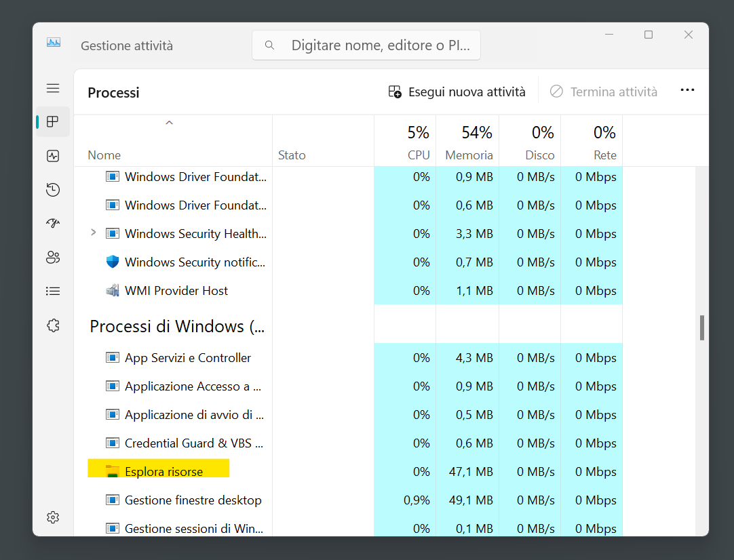Select Applicazione di avvio di ... process name
This screenshot has width=734, height=560.
tap(194, 414)
